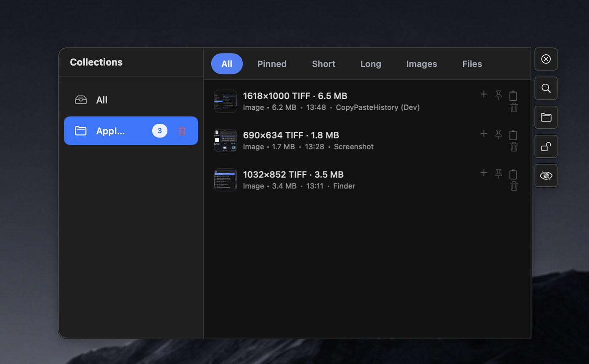Image resolution: width=589 pixels, height=364 pixels.
Task: Click the 13:28 timestamp
Action: tap(314, 147)
